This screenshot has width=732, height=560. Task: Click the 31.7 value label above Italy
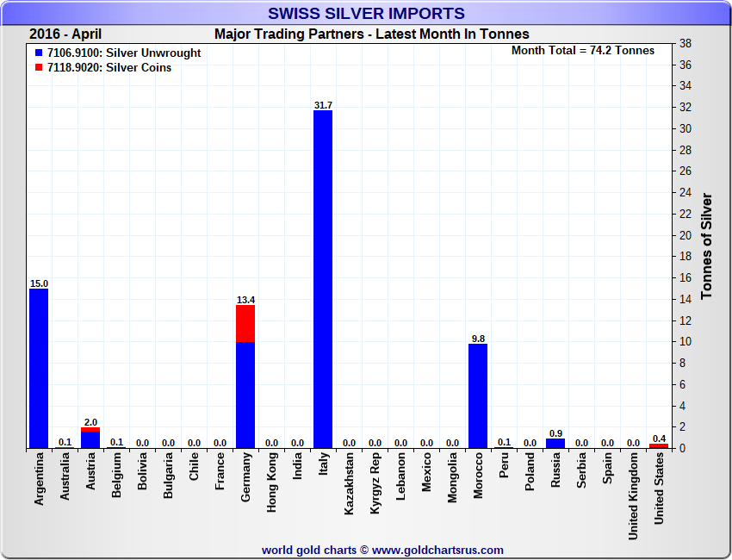tap(323, 105)
